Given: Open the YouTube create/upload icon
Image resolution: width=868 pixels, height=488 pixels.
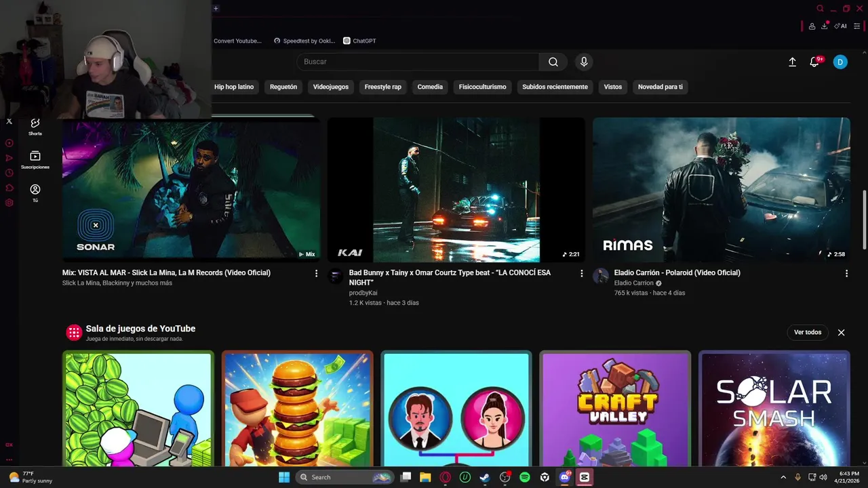Looking at the screenshot, I should pos(792,62).
